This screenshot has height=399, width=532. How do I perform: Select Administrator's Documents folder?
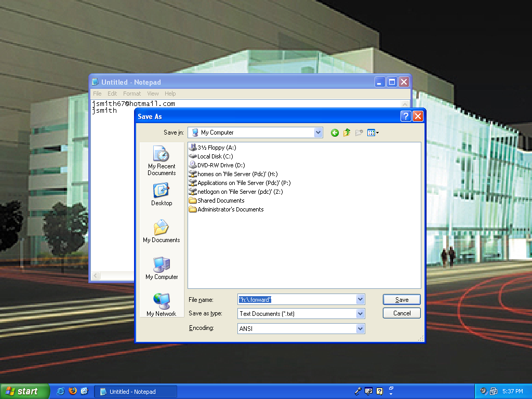(227, 209)
